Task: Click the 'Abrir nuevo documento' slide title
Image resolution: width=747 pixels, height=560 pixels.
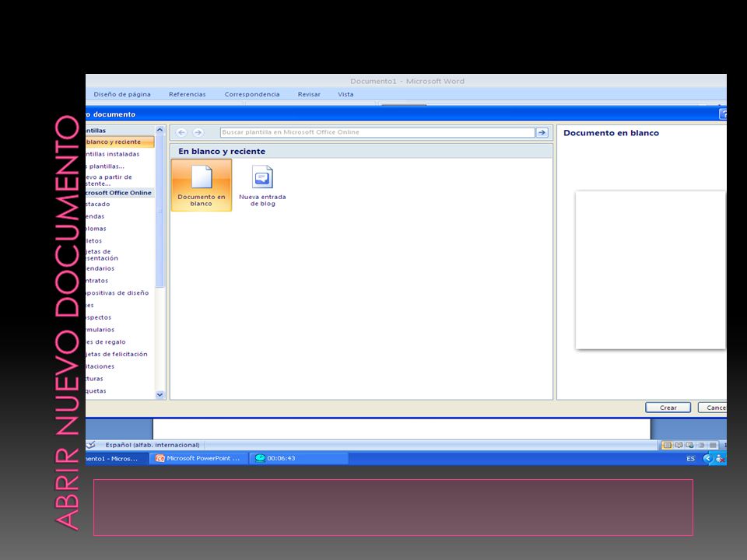Action: pos(67,322)
